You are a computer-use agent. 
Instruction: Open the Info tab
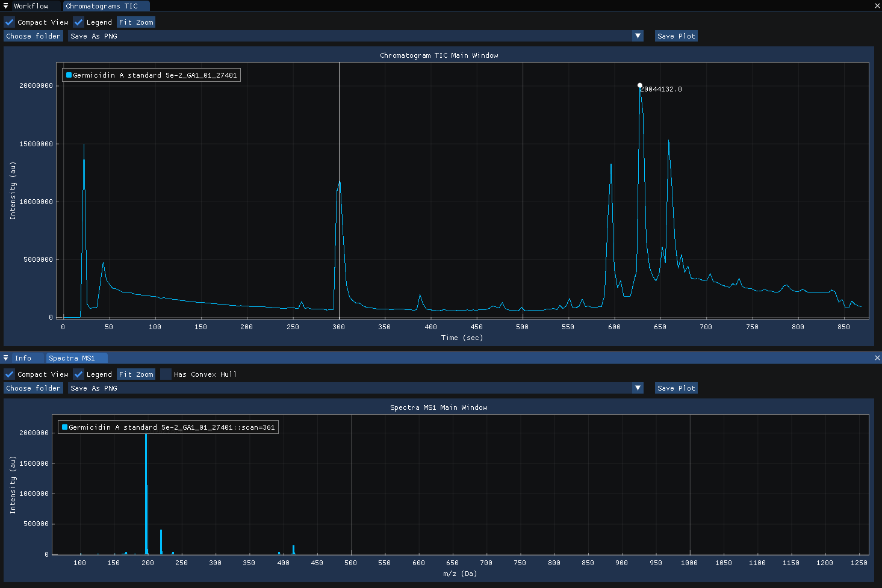(23, 358)
